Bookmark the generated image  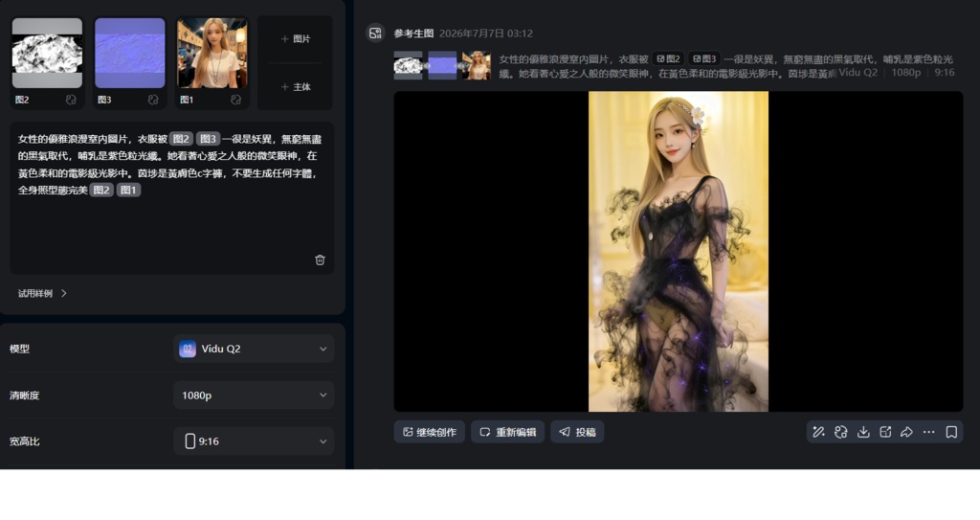(951, 432)
